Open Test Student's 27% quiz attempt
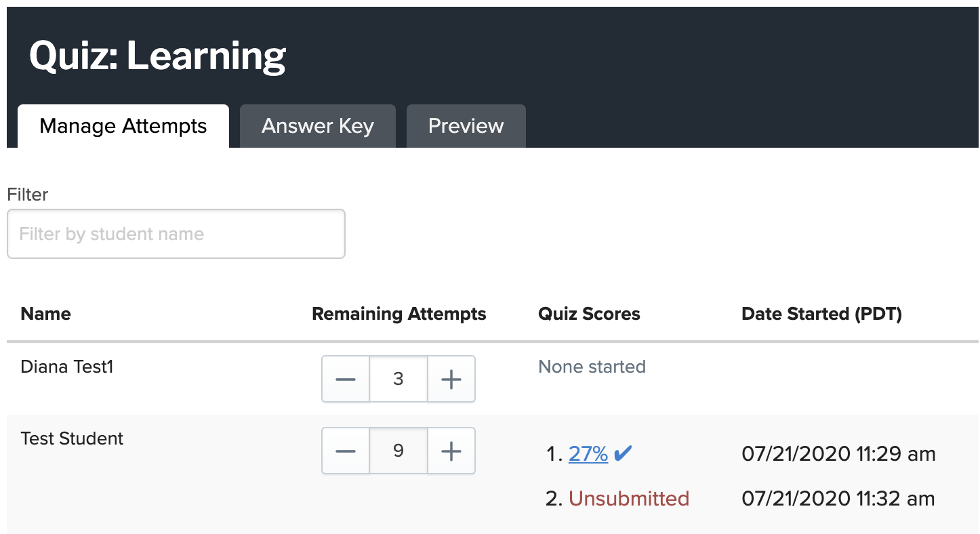This screenshot has width=980, height=534. pyautogui.click(x=587, y=453)
